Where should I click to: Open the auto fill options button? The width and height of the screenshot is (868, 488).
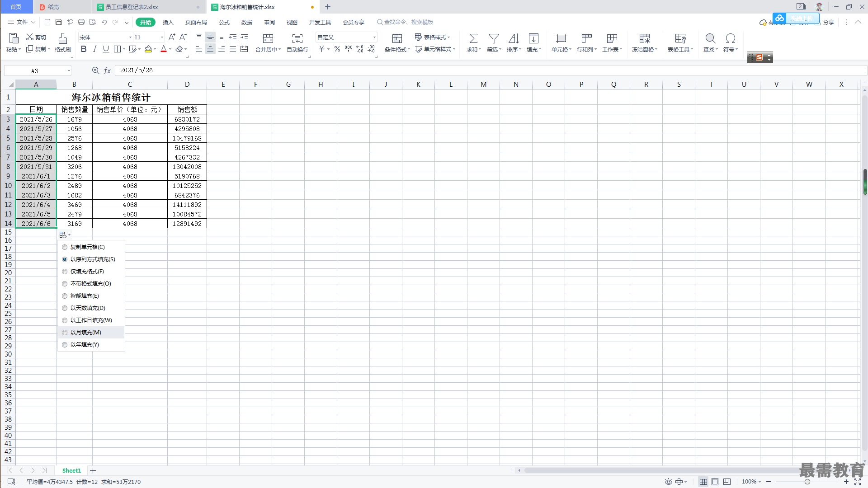(x=65, y=235)
